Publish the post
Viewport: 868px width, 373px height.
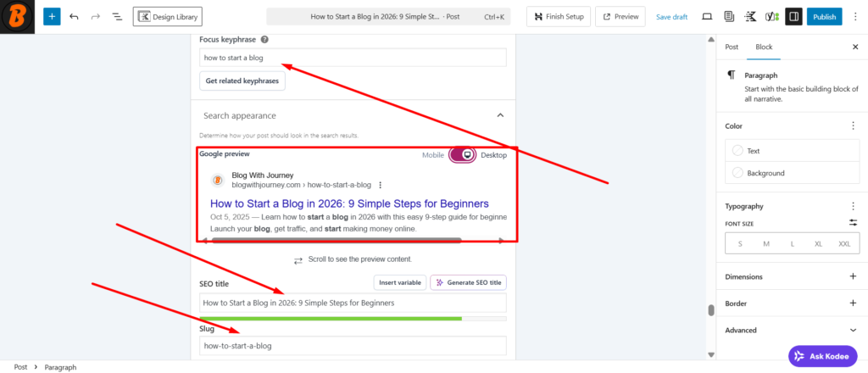(x=824, y=17)
